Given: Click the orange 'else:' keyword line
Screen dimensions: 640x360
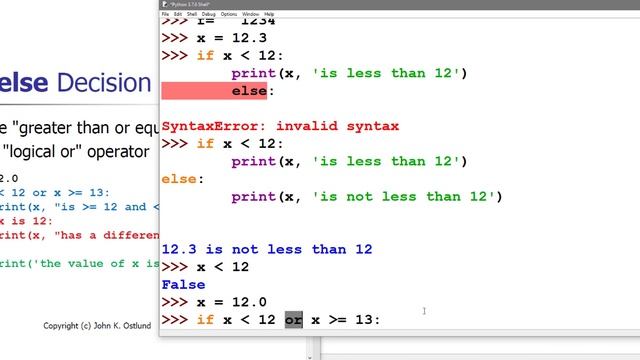Looking at the screenshot, I should pos(182,179).
